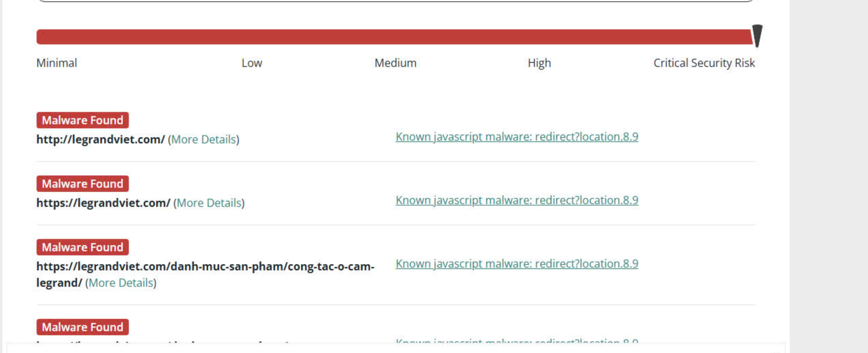Click the danh-muc-san-pham/cong-tac-o-cam URL text

pos(205,274)
